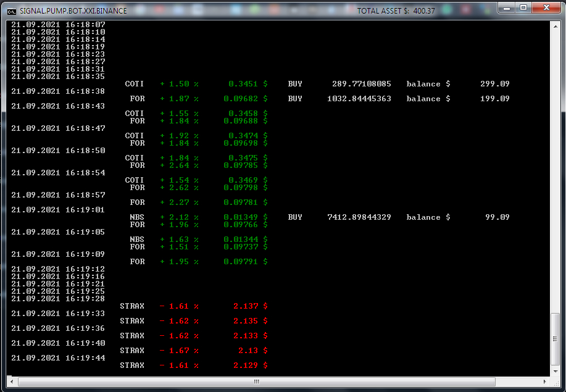Click the vertical scrollbar thumb
566x392 pixels.
[x=555, y=339]
